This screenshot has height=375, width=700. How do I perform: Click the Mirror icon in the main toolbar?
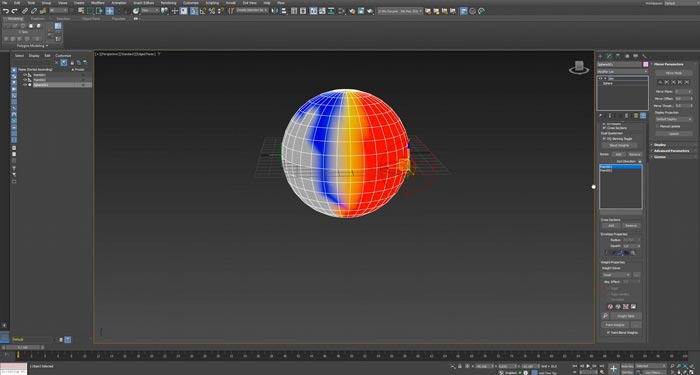pyautogui.click(x=275, y=11)
